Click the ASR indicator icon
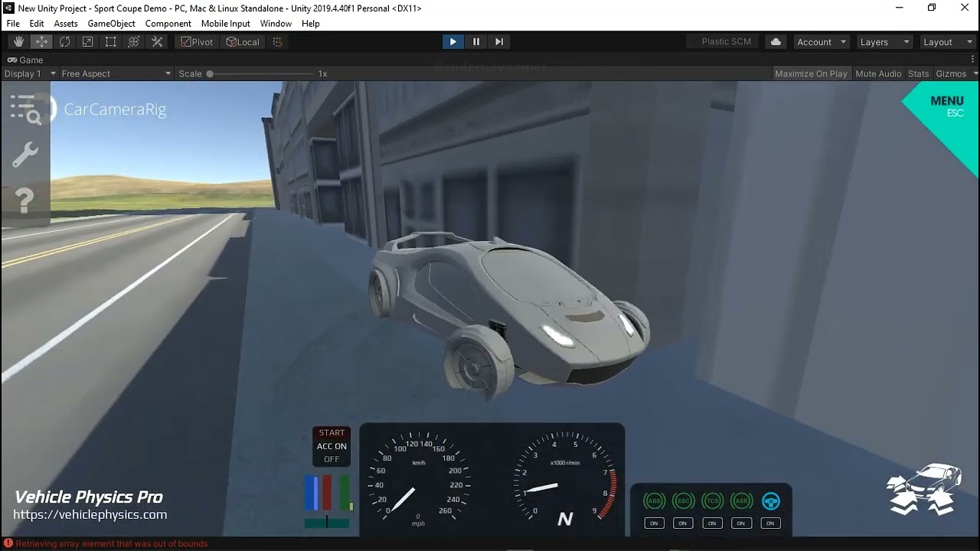Screen dimensions: 980x551 pos(741,501)
